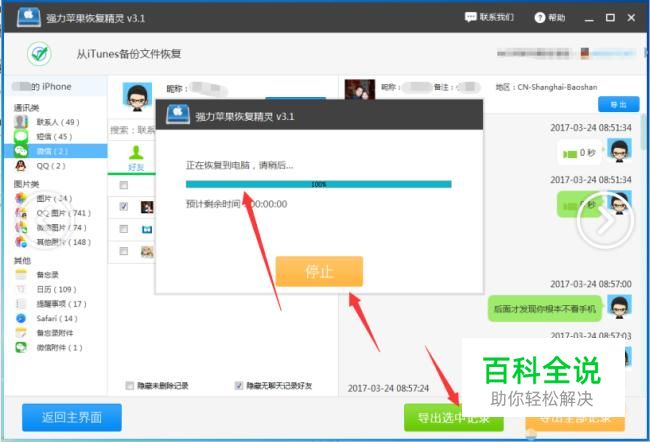
Task: Click the 帮助 link text
Action: coord(556,17)
